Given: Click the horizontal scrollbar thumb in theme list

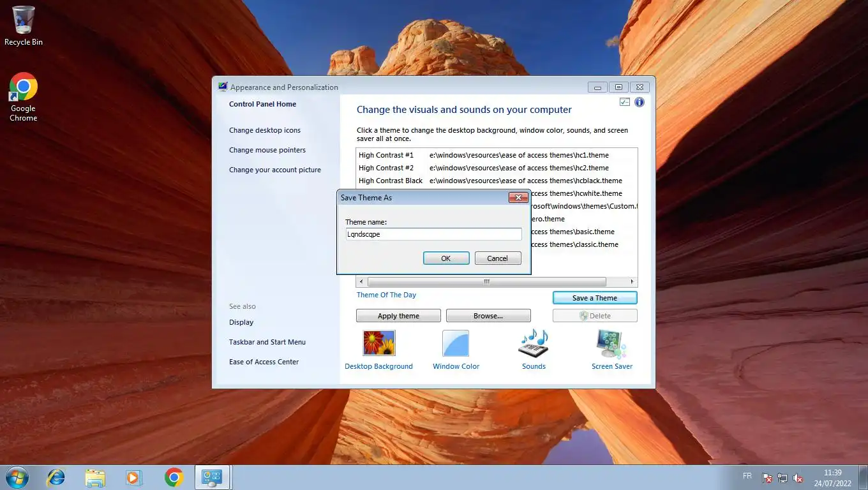Looking at the screenshot, I should tap(486, 281).
